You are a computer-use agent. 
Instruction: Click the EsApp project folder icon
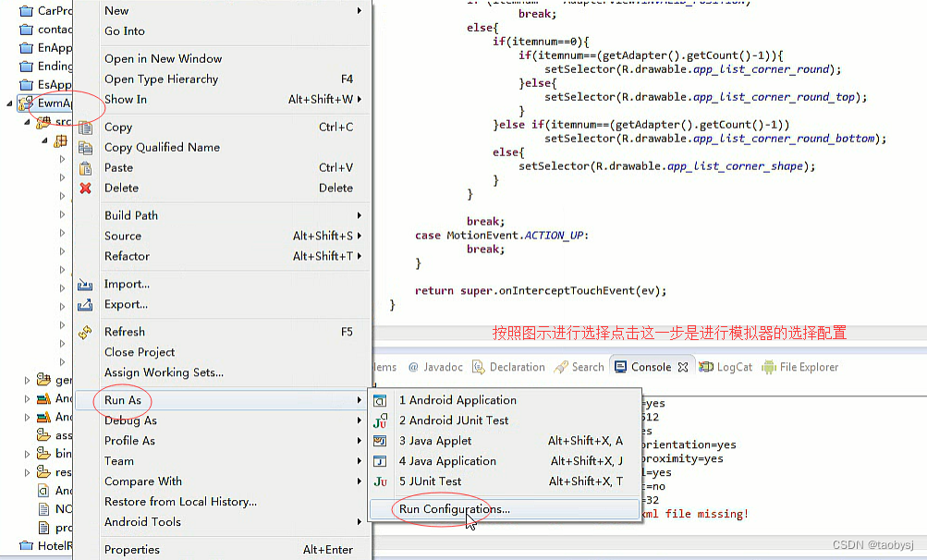click(26, 85)
